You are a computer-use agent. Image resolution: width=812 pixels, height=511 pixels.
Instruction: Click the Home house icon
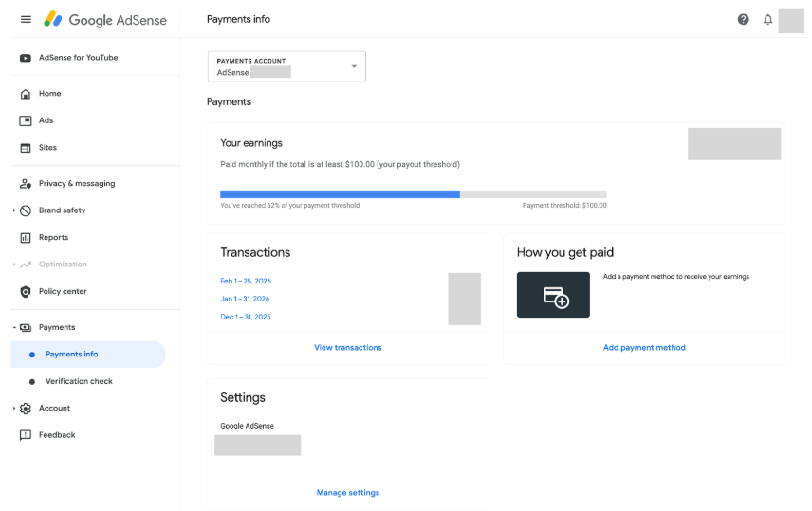[26, 94]
